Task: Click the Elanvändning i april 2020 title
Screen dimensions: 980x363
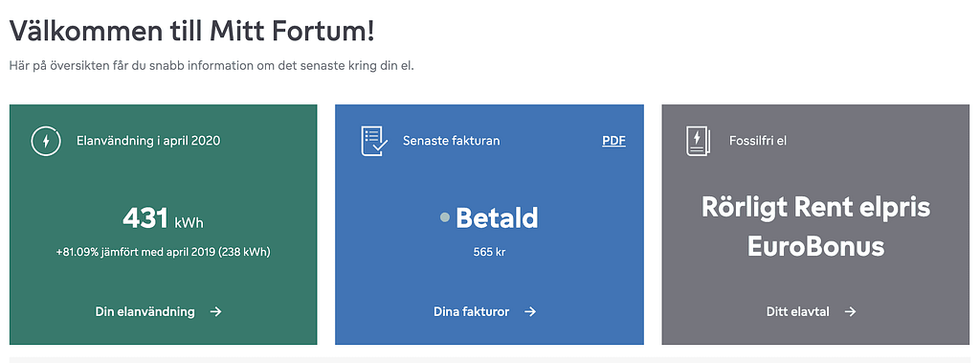Action: (x=148, y=142)
